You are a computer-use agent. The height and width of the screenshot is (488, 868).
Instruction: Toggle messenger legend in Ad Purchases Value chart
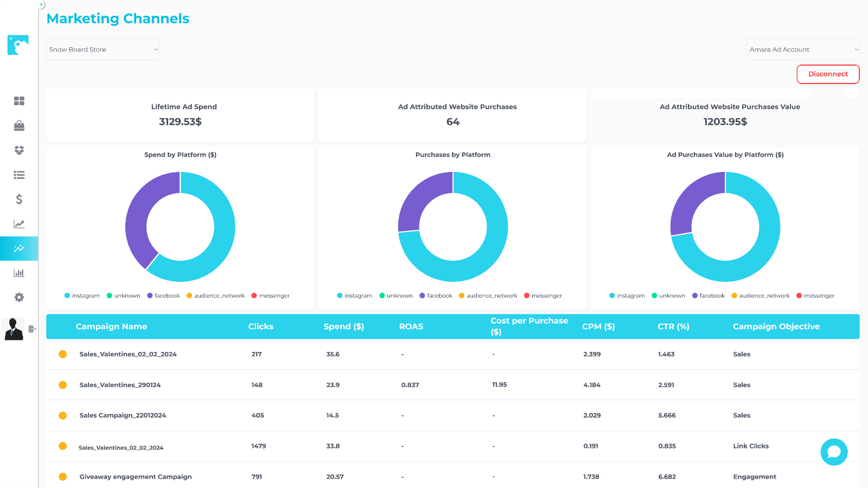click(815, 296)
